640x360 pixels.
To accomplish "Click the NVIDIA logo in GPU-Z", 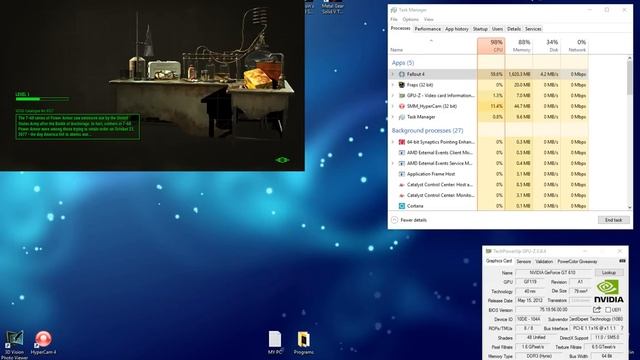I will pyautogui.click(x=608, y=291).
